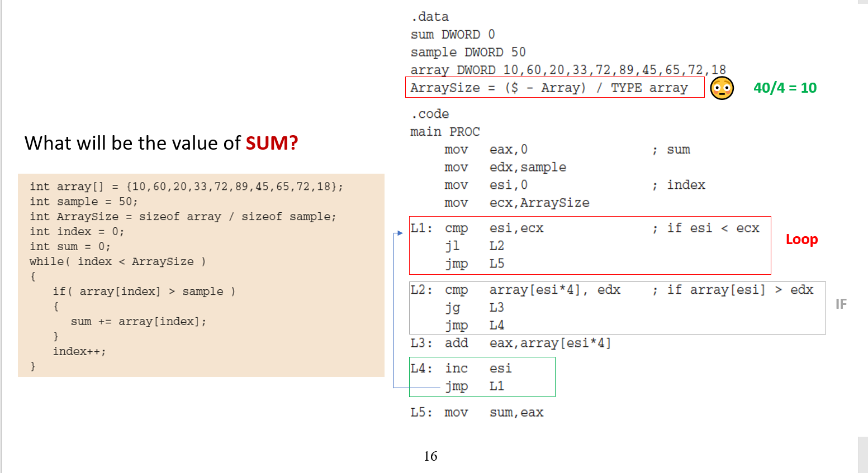This screenshot has height=473, width=868.
Task: Click the "jl L2" instruction line
Action: click(x=475, y=246)
